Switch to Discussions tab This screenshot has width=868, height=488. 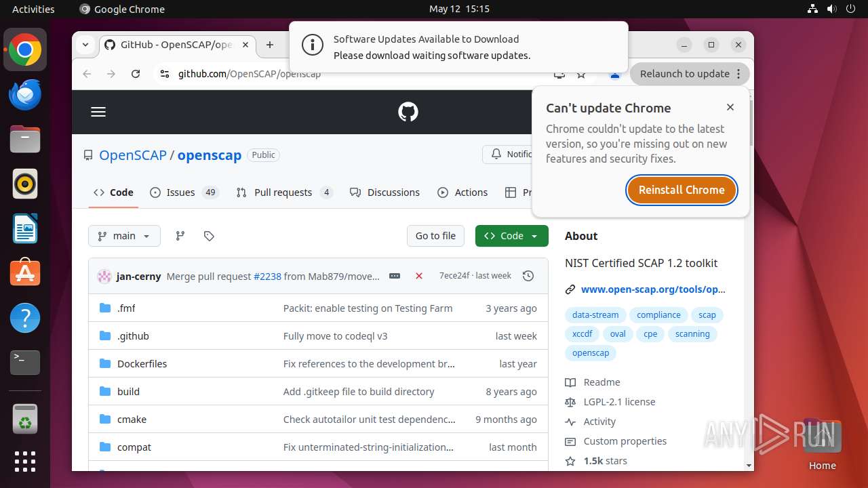click(384, 192)
